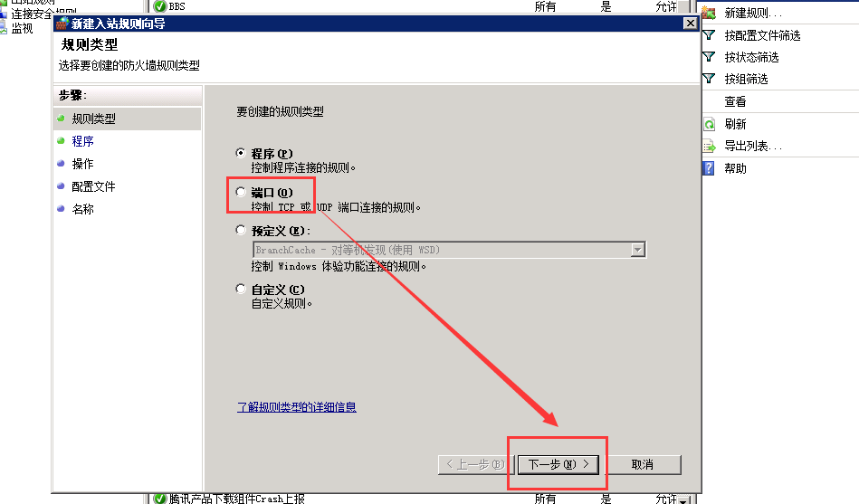This screenshot has height=504, width=859.
Task: Click green check icon for 腾讯产品下载组件Crash上报 rule
Action: [x=160, y=499]
